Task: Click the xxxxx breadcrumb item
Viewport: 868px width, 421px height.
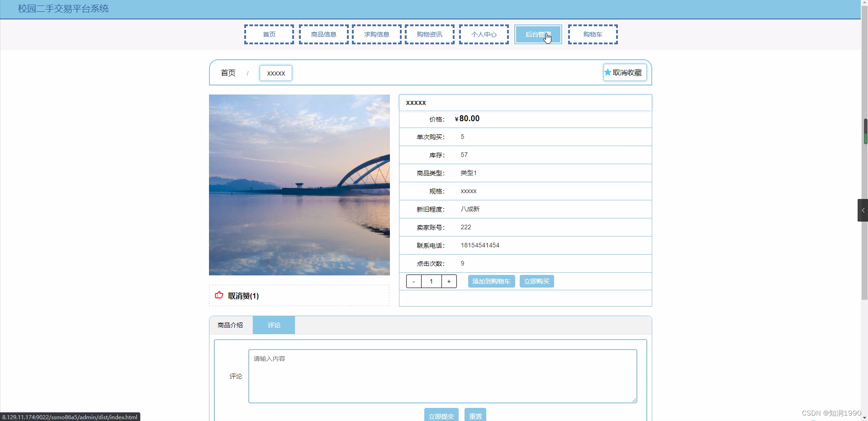Action: click(x=275, y=73)
